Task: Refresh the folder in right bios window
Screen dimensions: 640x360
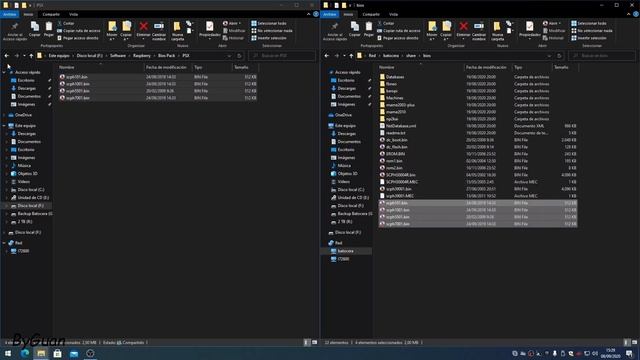Action: tap(559, 56)
